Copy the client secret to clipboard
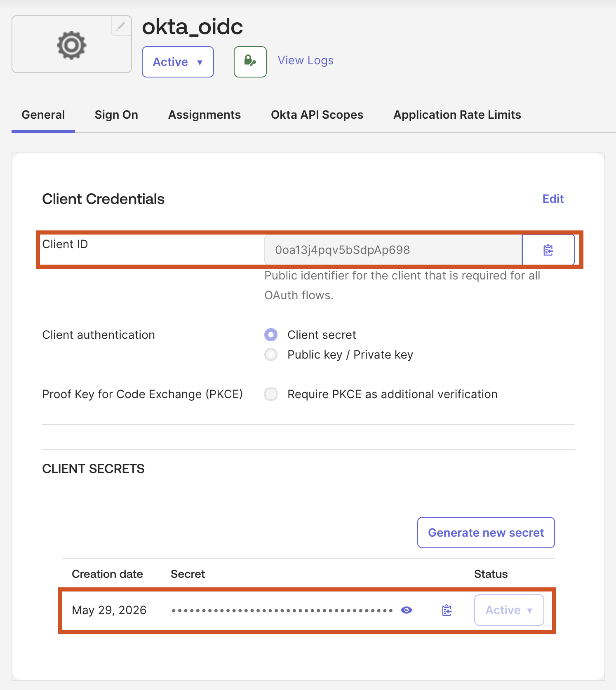Viewport: 616px width, 690px height. click(447, 610)
